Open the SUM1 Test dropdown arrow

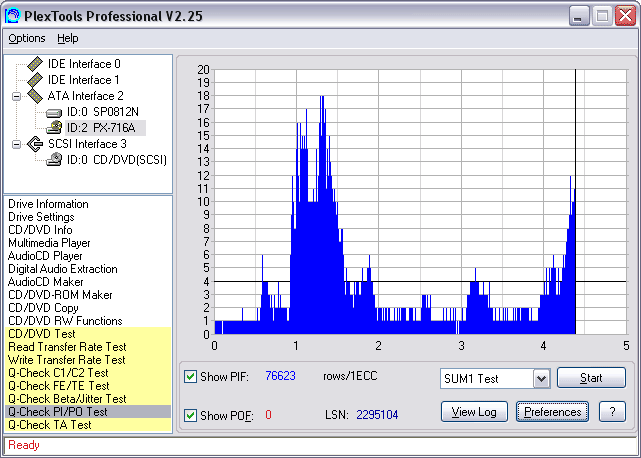click(541, 379)
